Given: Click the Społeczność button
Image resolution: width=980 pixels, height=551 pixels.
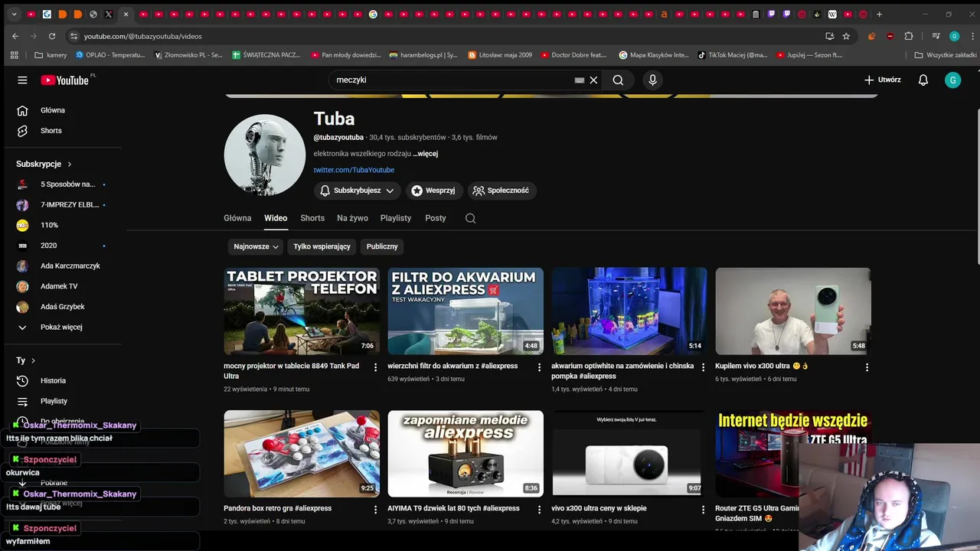Looking at the screenshot, I should [x=501, y=191].
